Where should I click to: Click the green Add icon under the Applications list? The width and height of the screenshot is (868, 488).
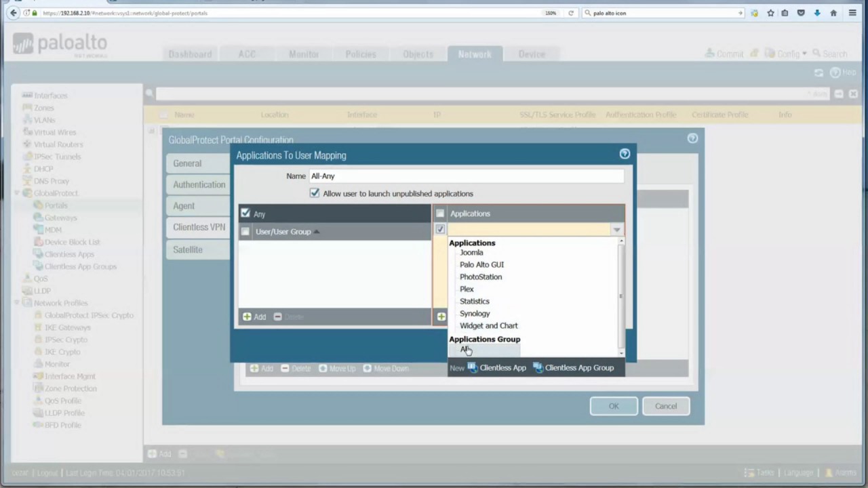pyautogui.click(x=441, y=317)
